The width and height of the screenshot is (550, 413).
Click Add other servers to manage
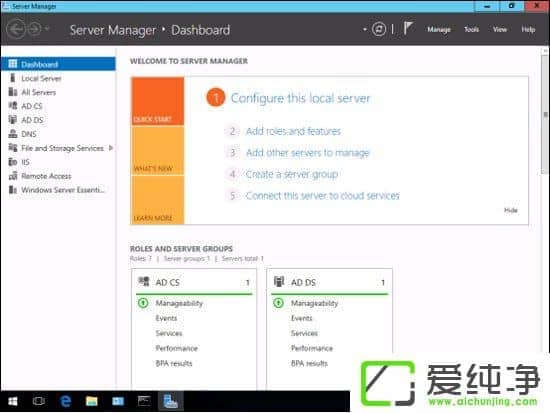pyautogui.click(x=308, y=153)
